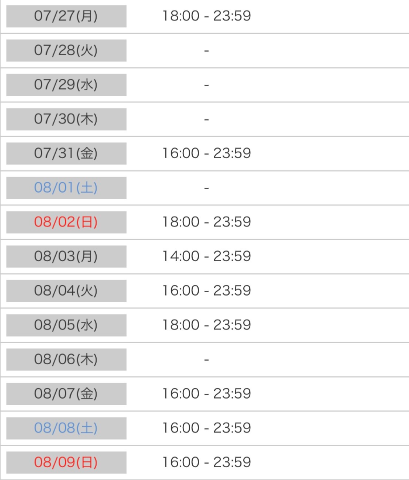
Task: Select 18:00 - 23:59 time for 07/27
Action: (x=206, y=16)
